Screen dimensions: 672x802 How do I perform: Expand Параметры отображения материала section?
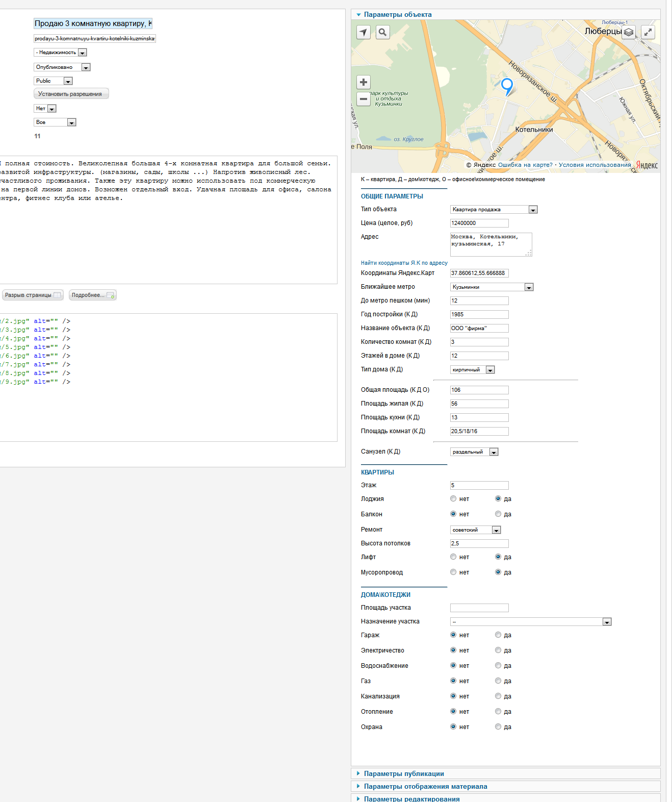pos(425,787)
